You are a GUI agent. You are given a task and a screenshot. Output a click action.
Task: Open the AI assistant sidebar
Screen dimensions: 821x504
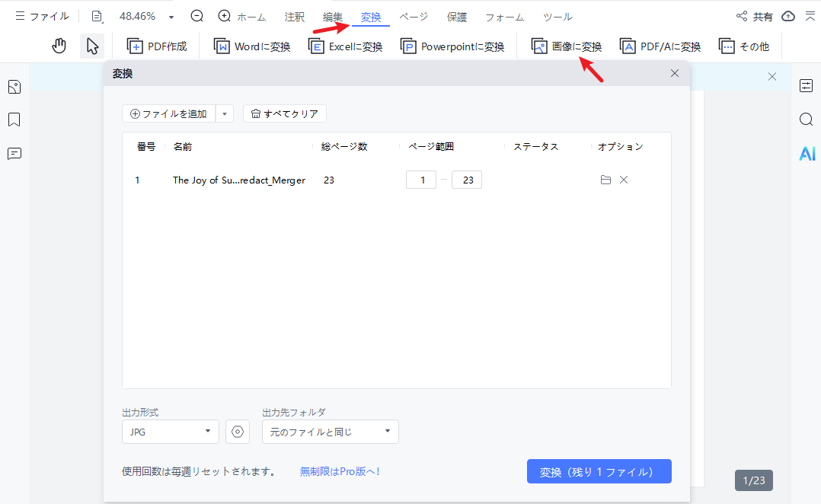807,153
